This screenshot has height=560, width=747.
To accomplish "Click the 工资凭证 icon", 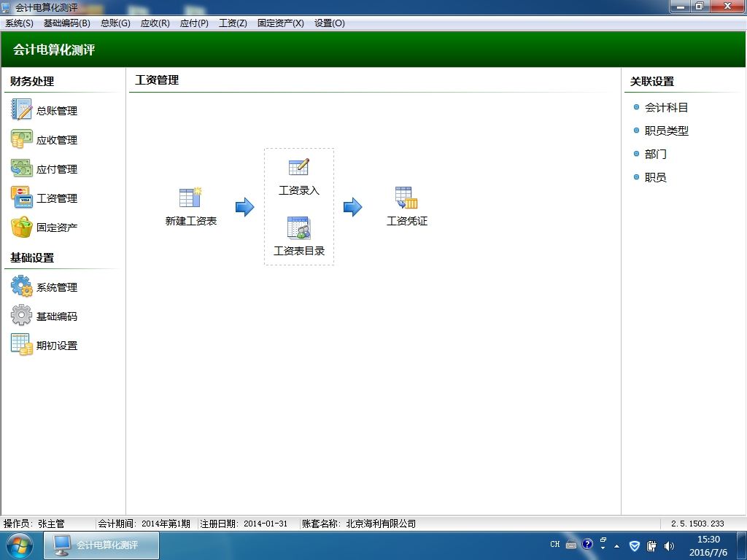I will [406, 197].
